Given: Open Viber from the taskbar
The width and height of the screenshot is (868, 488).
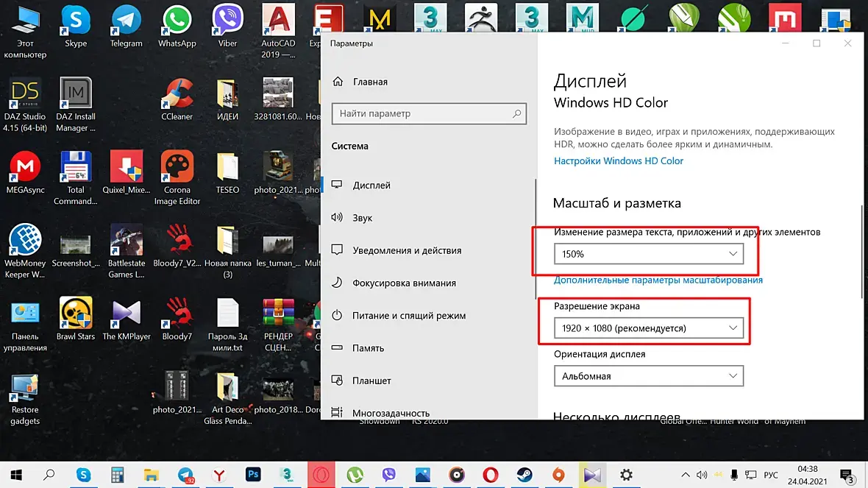Looking at the screenshot, I should tap(388, 475).
